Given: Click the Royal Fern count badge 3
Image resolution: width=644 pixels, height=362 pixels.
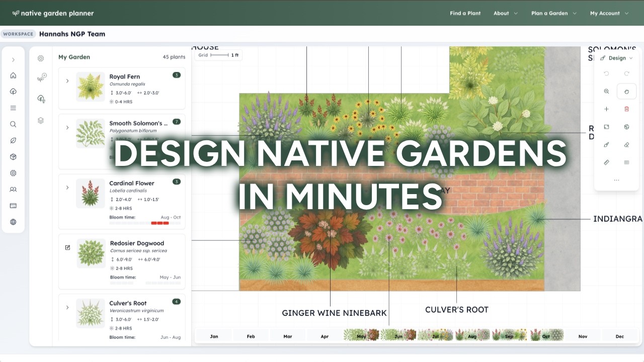Looking at the screenshot, I should 176,75.
